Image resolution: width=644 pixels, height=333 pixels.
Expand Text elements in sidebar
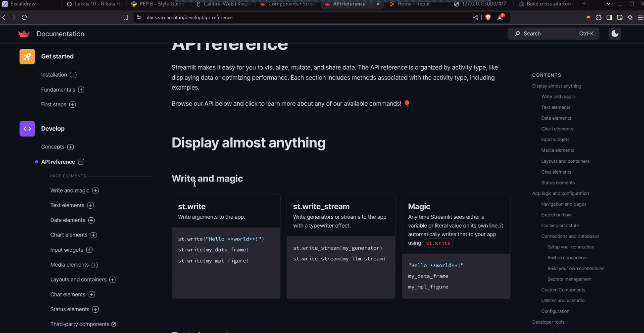[x=90, y=205]
